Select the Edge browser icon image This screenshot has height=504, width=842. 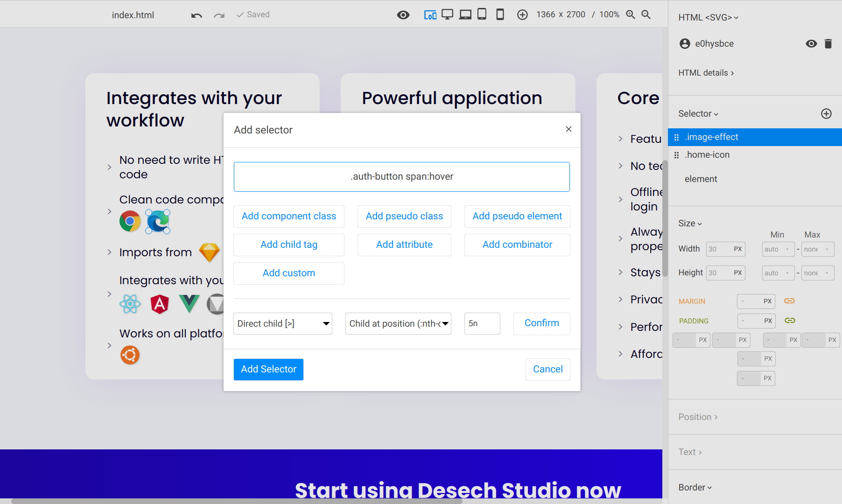click(158, 221)
